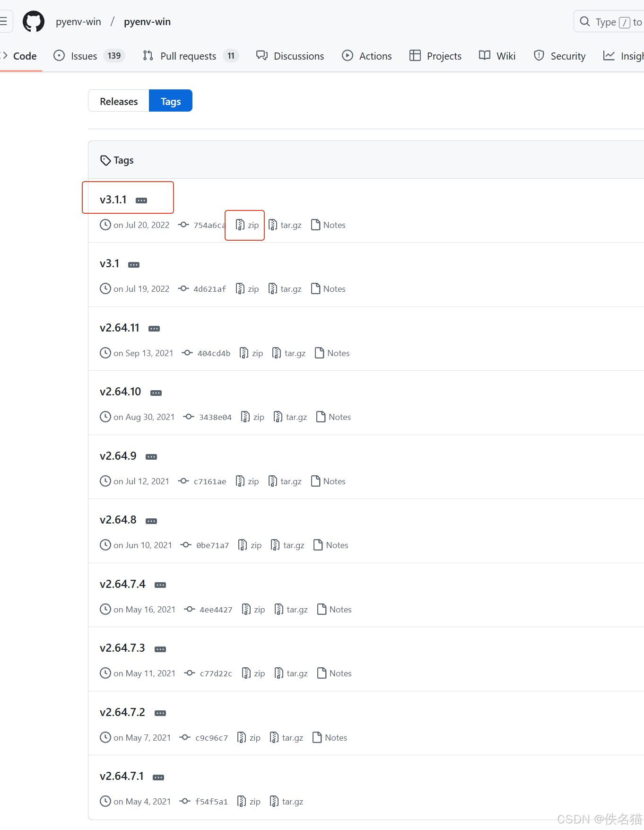Switch to the Releases view

point(119,101)
